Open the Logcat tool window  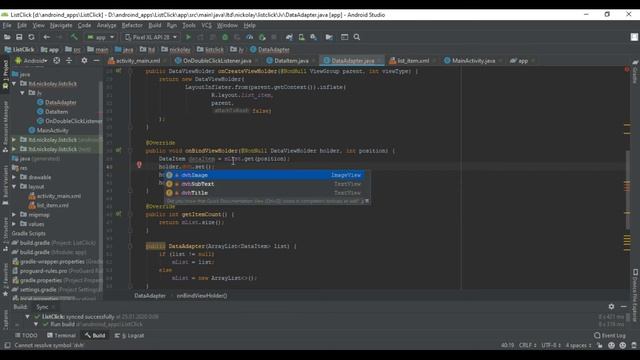[x=129, y=336]
